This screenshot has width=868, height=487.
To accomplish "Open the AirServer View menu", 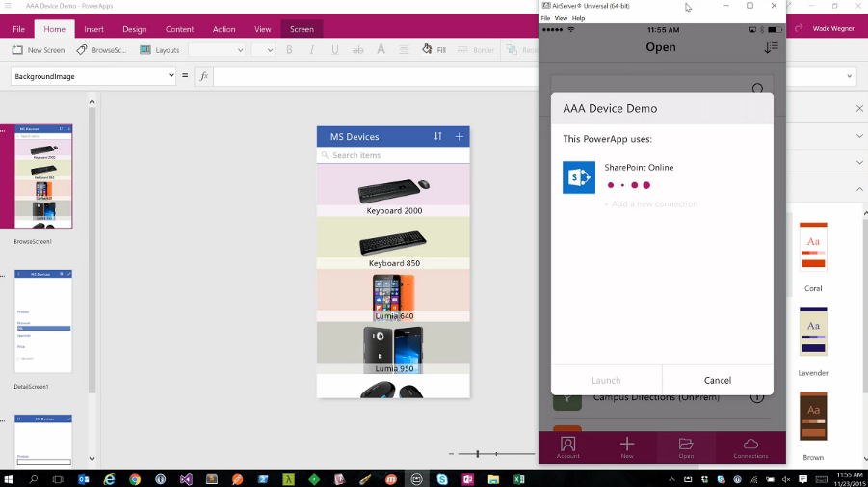I will (x=561, y=18).
